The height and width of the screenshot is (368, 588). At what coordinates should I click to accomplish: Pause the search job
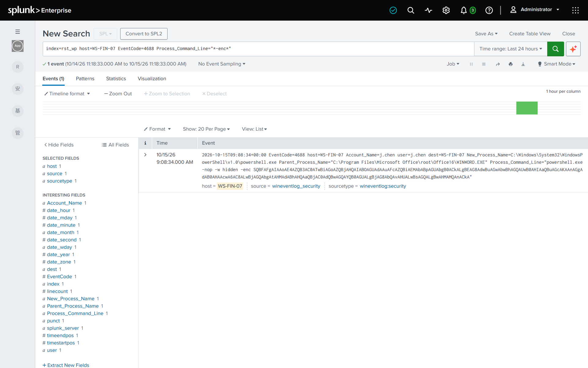pyautogui.click(x=471, y=64)
